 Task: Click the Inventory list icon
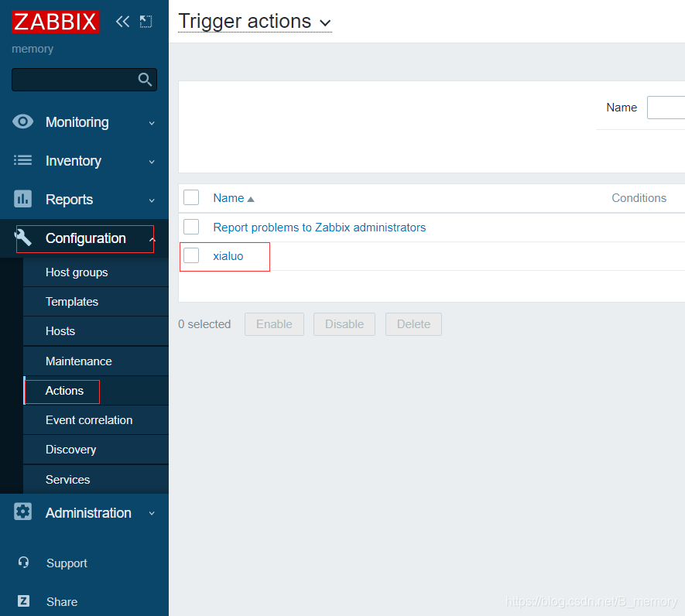22,160
